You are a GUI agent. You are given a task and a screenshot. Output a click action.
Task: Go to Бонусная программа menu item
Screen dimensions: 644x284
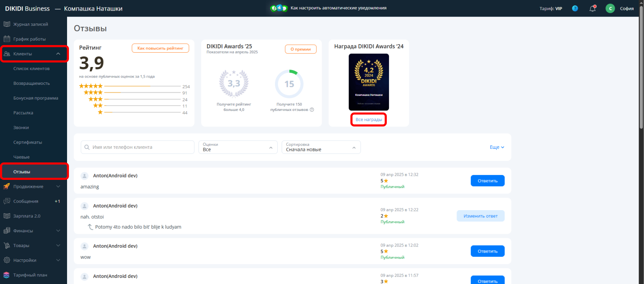tap(36, 98)
